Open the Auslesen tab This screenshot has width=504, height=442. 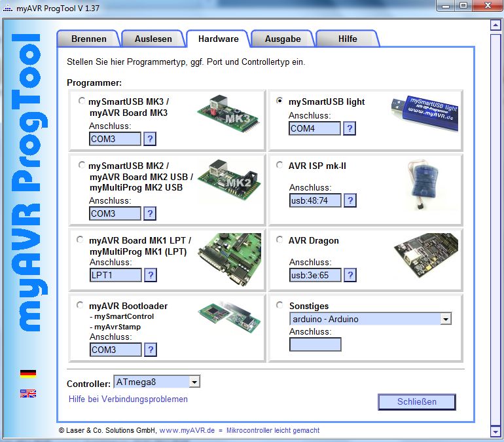click(153, 39)
